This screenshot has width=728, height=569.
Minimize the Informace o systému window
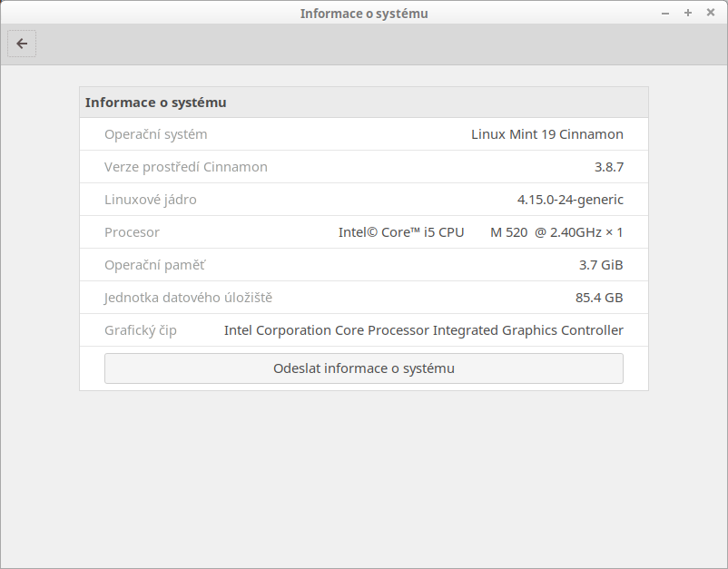665,14
